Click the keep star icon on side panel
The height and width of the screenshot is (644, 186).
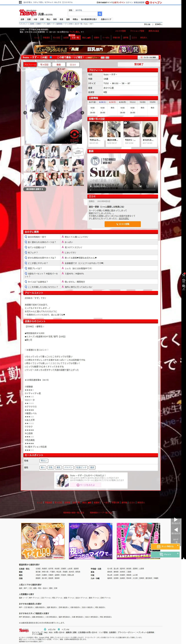point(184,275)
